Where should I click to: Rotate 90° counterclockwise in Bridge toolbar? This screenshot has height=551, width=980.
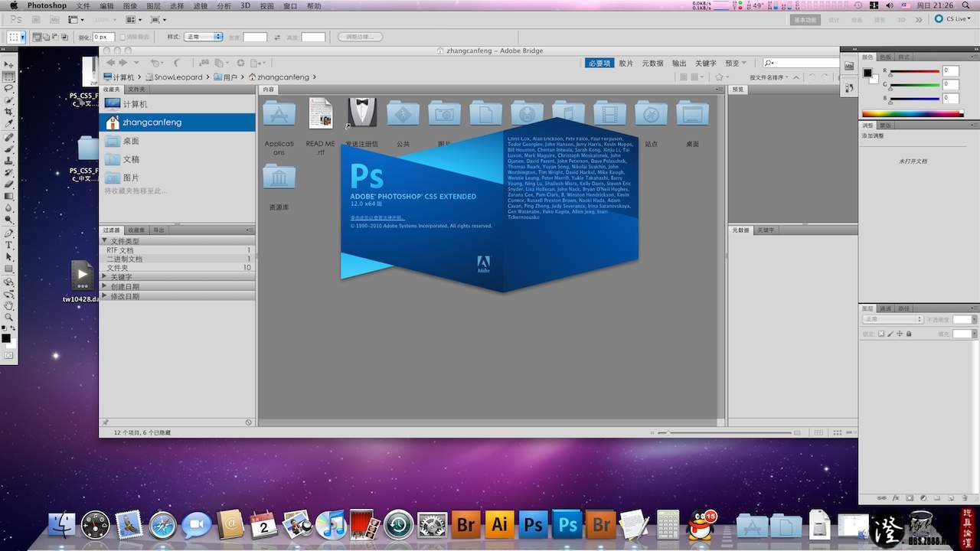(812, 77)
